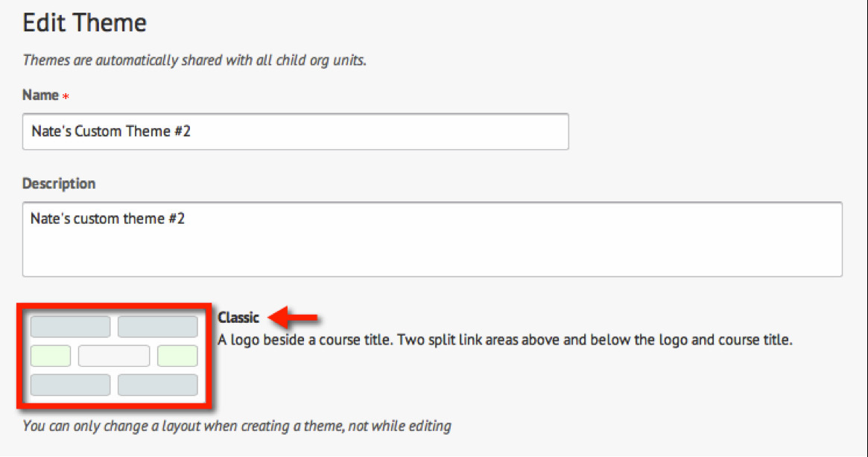Image resolution: width=868 pixels, height=457 pixels.
Task: Click the center white block in layout preview
Action: (x=114, y=356)
